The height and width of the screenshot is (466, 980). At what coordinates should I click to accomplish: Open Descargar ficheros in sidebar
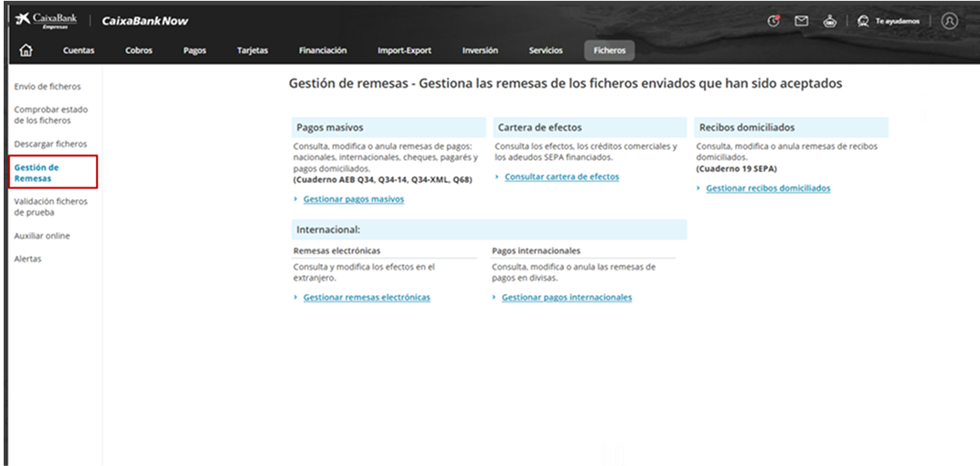(50, 144)
